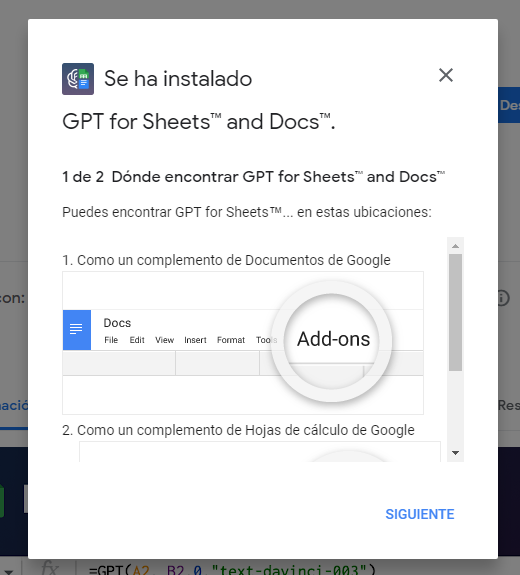Viewport: 520px width, 575px height.
Task: Click the SIGUIENTE button
Action: [420, 514]
